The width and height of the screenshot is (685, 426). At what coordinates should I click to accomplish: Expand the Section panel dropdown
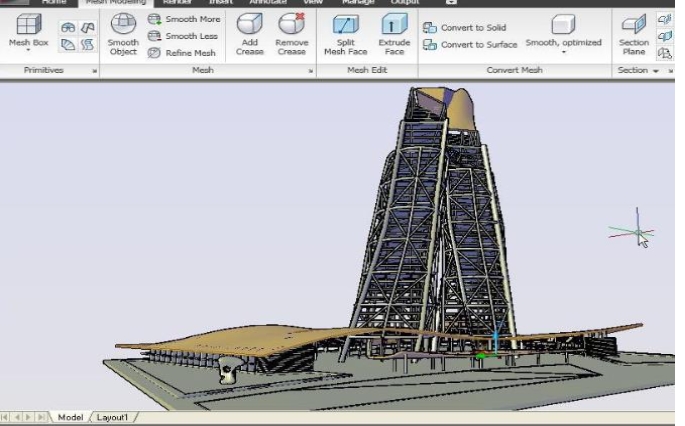pos(655,71)
